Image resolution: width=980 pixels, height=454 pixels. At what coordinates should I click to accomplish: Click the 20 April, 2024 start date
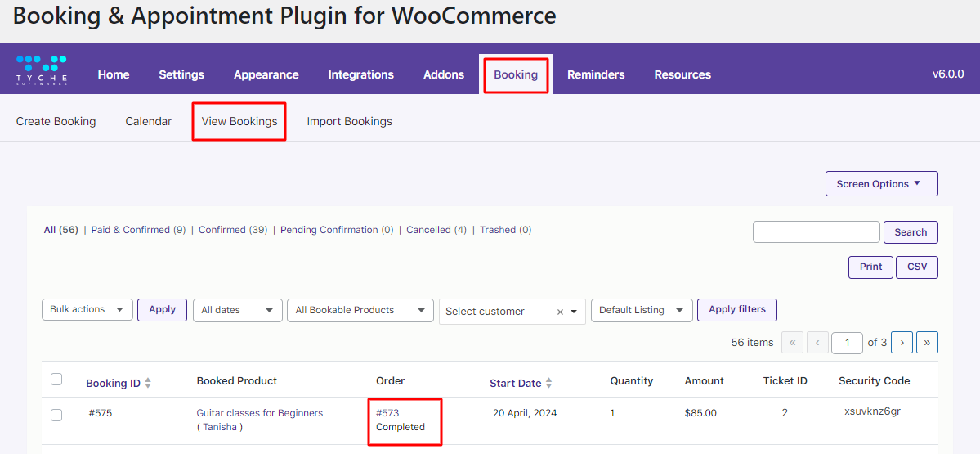click(x=525, y=413)
